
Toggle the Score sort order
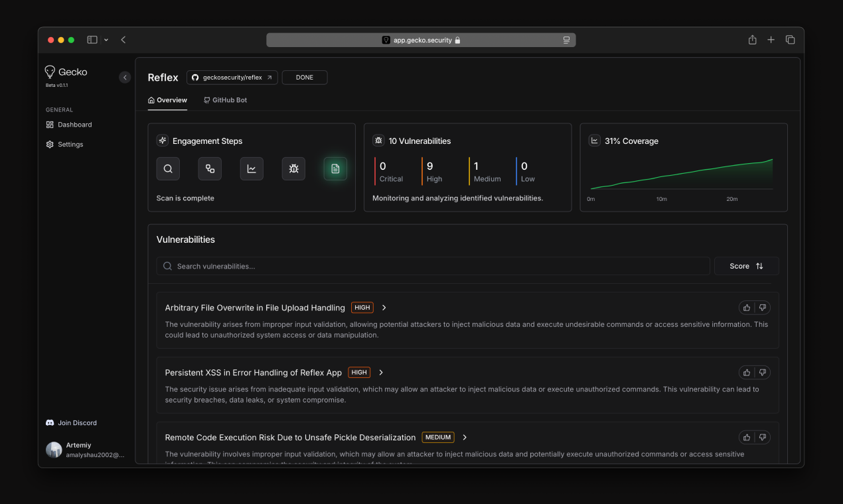(x=746, y=266)
